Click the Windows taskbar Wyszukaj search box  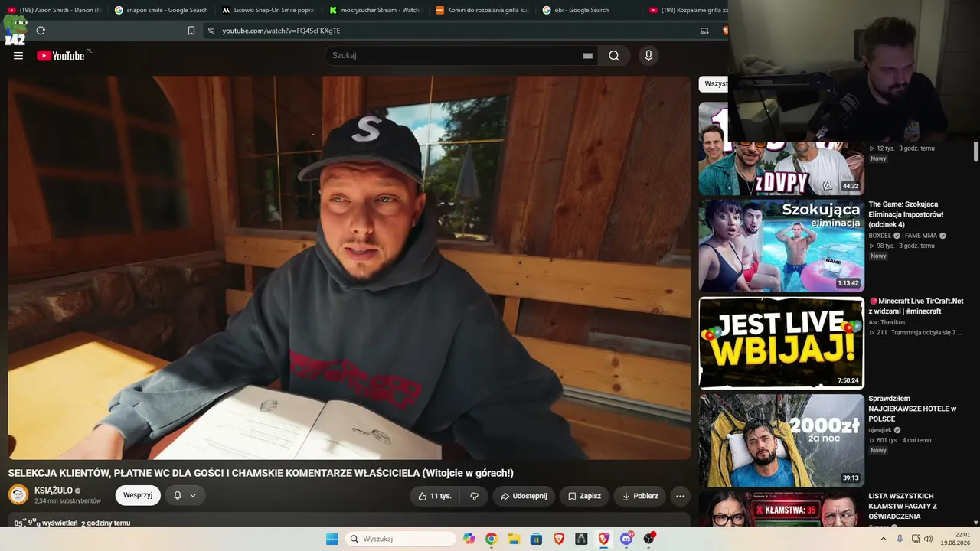point(401,539)
